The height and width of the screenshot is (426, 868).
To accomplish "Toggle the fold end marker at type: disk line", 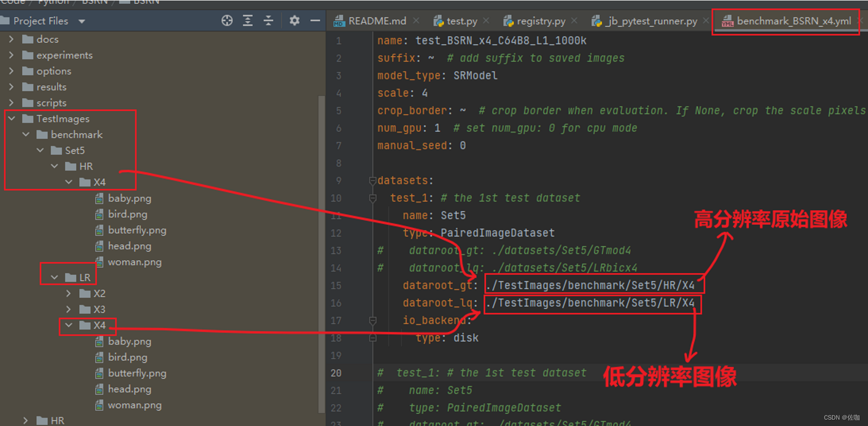I will click(x=373, y=338).
